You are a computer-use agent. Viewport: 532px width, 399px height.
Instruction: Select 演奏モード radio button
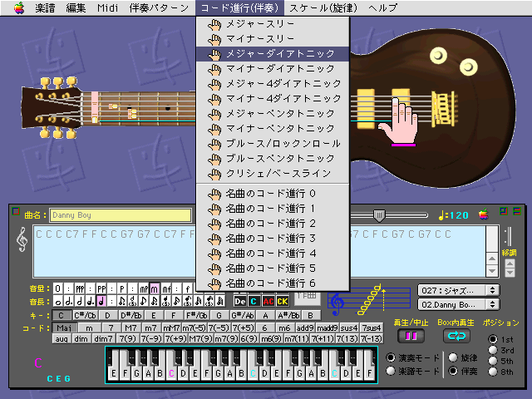point(391,357)
